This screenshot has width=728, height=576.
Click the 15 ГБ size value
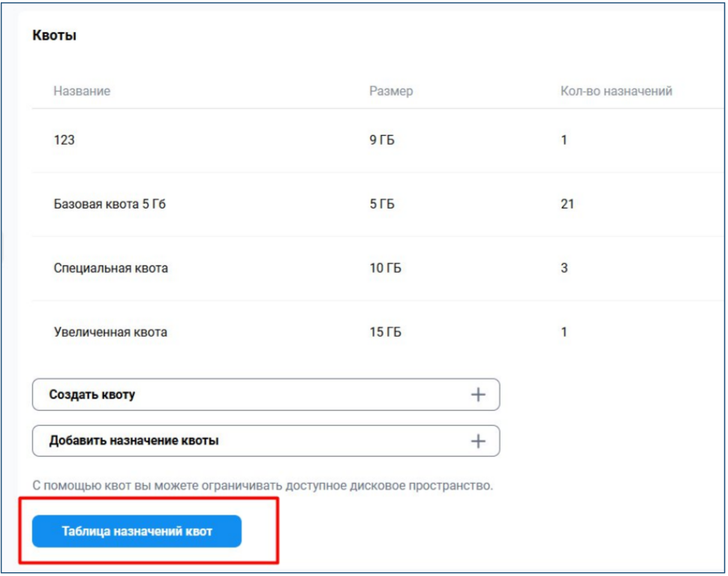click(x=385, y=332)
